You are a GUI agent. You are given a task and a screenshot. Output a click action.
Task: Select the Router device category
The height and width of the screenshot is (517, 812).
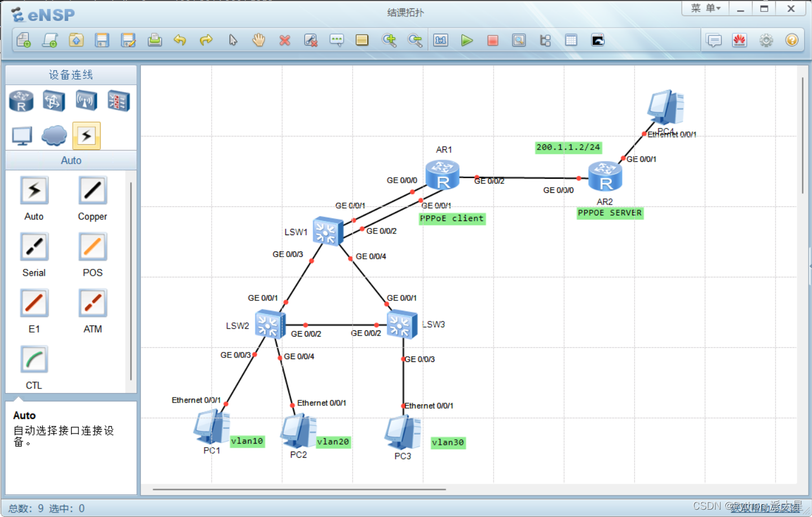[21, 101]
